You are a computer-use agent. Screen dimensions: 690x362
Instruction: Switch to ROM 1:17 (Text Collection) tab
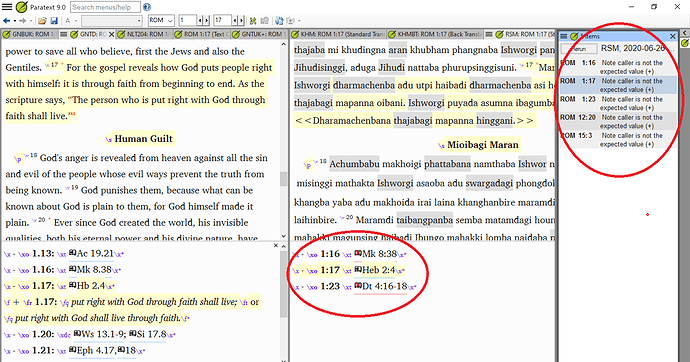point(202,34)
